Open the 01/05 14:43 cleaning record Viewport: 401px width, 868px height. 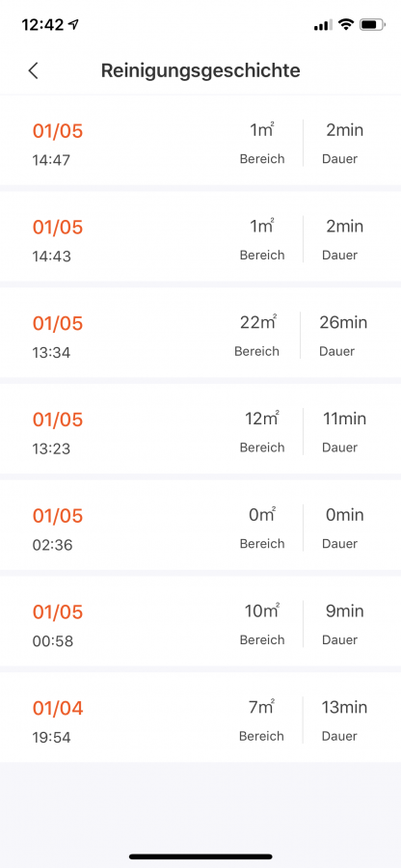click(200, 240)
